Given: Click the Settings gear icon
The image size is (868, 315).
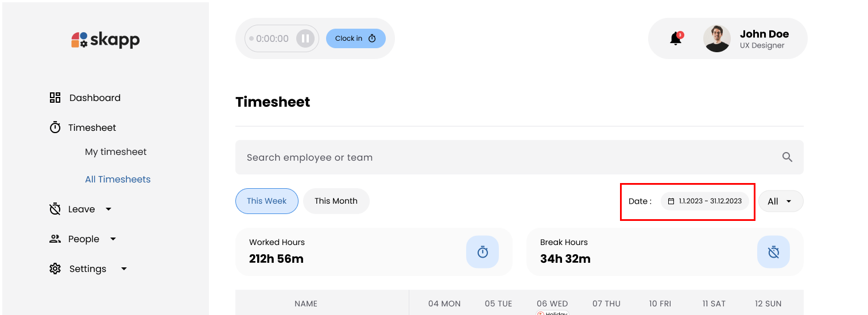Looking at the screenshot, I should [55, 269].
